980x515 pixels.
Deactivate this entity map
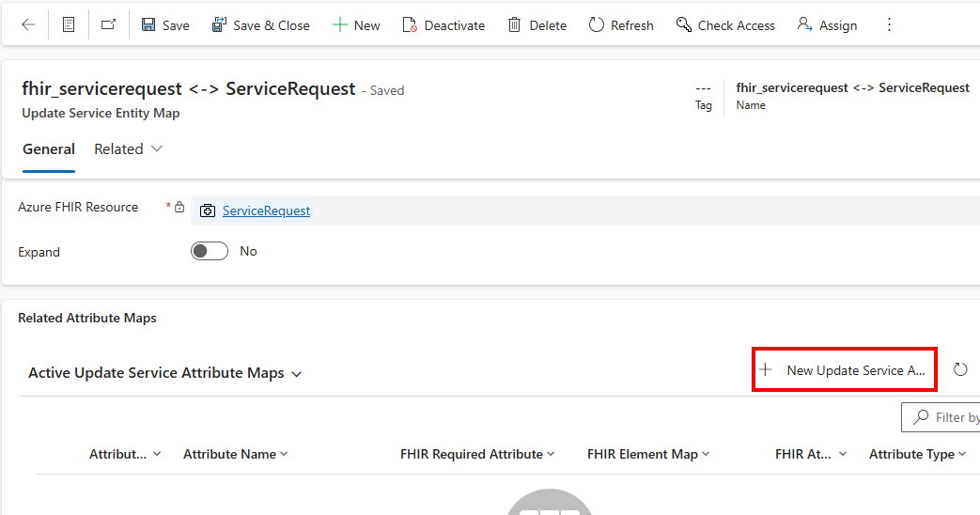[x=443, y=25]
